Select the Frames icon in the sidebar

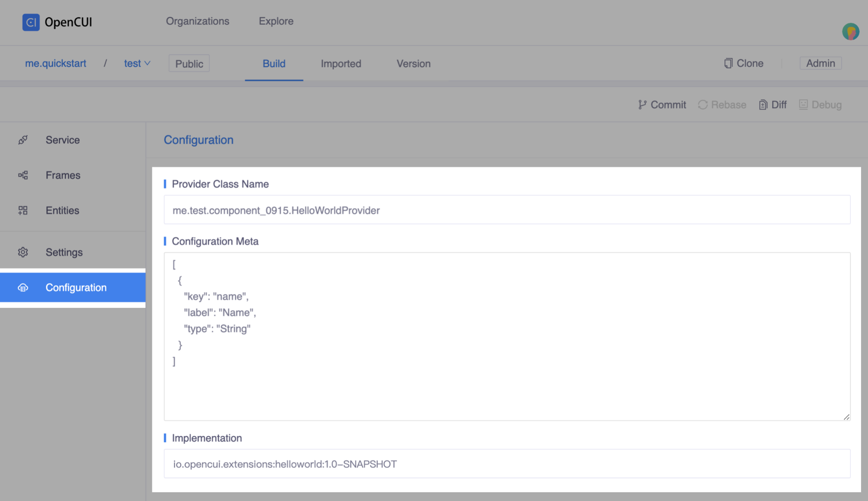23,175
